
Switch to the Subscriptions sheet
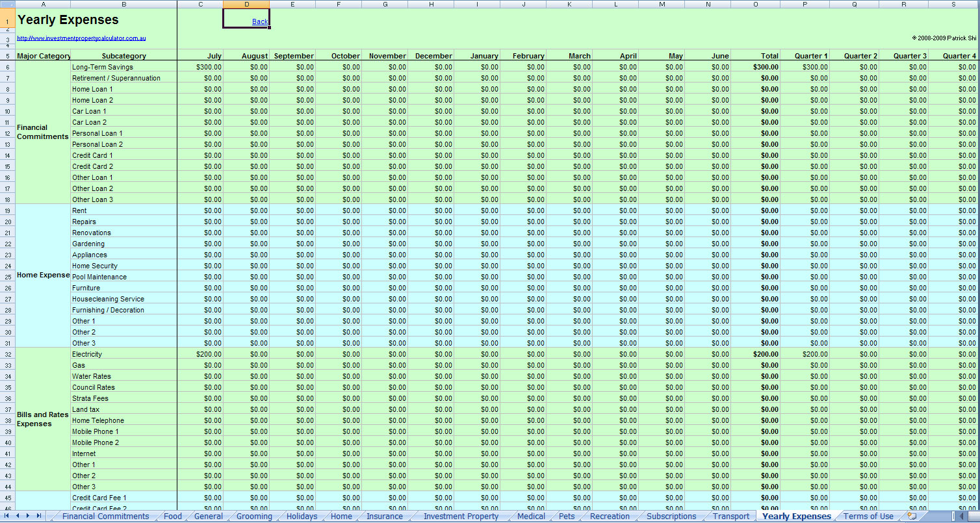(x=671, y=516)
